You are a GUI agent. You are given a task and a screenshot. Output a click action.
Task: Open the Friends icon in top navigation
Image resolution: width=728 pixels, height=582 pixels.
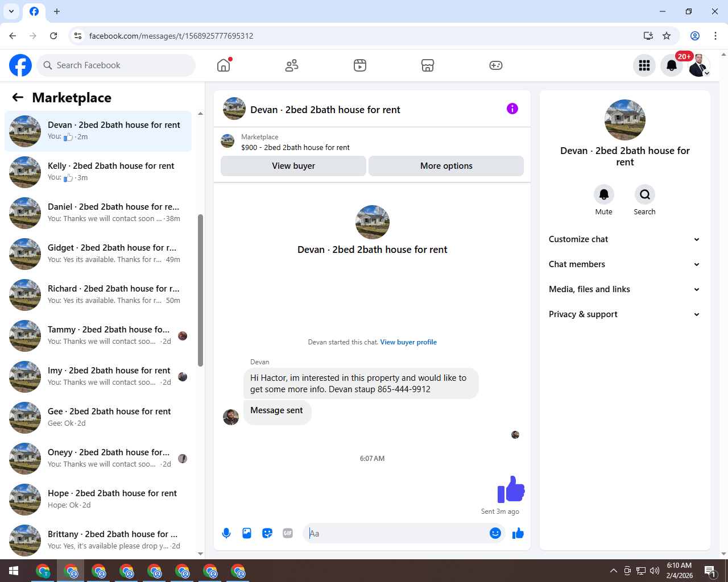292,65
